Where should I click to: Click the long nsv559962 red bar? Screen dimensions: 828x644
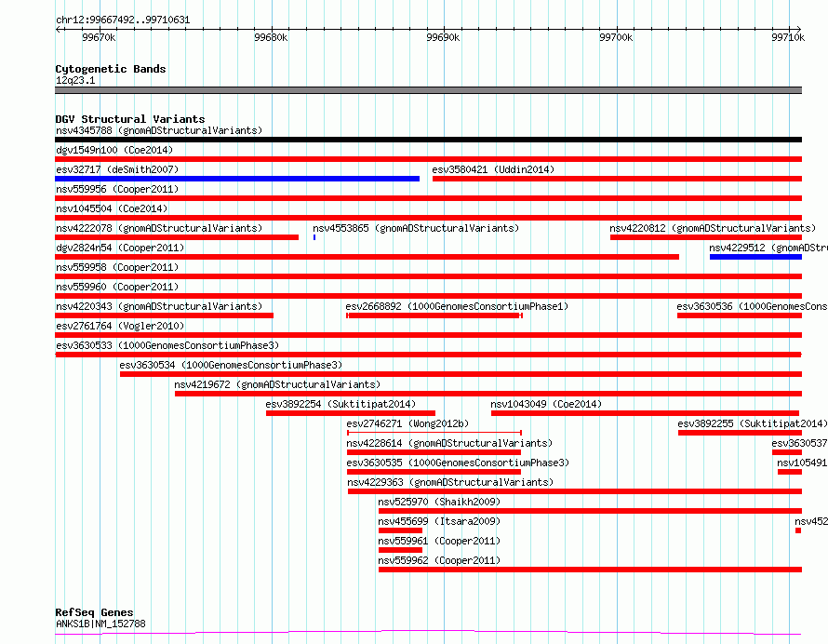(x=591, y=570)
